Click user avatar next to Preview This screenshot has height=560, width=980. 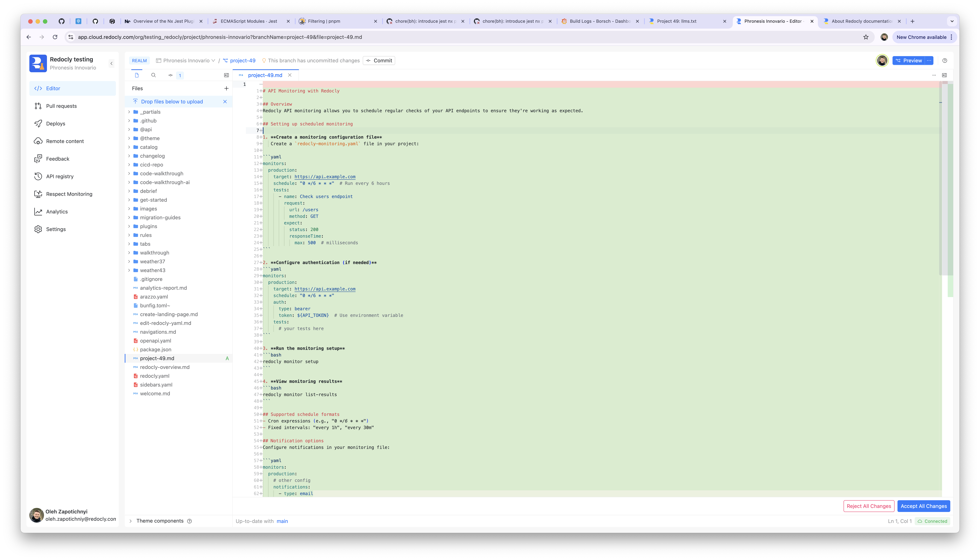tap(882, 61)
